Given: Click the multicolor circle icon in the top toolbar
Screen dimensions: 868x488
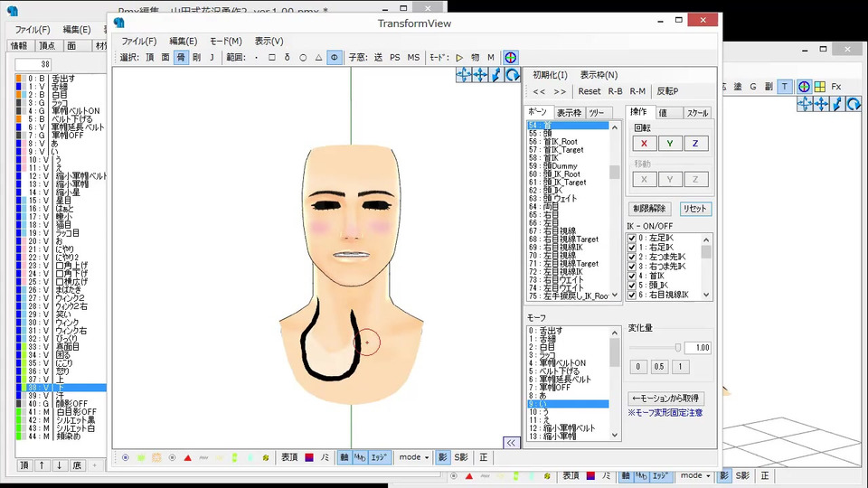Looking at the screenshot, I should [x=510, y=57].
